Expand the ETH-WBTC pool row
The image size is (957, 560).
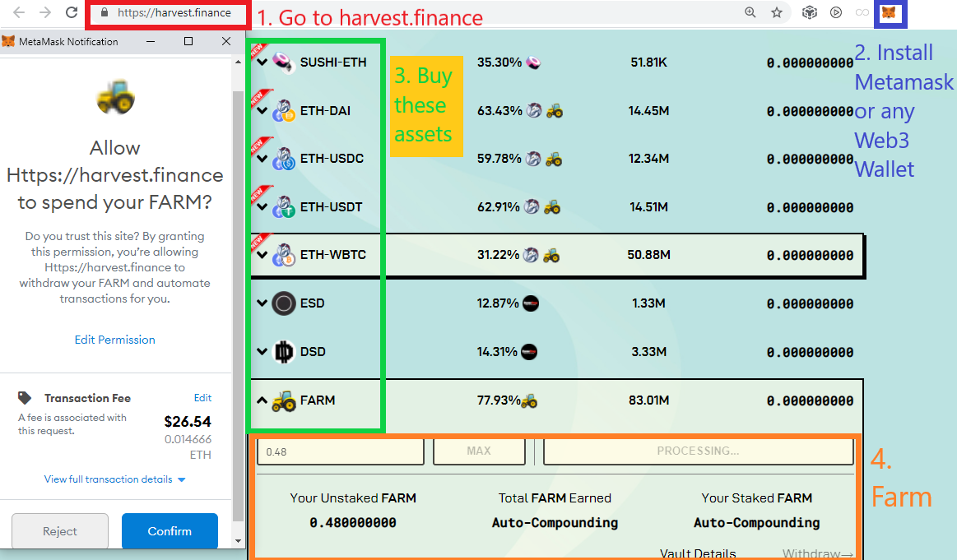tap(262, 255)
